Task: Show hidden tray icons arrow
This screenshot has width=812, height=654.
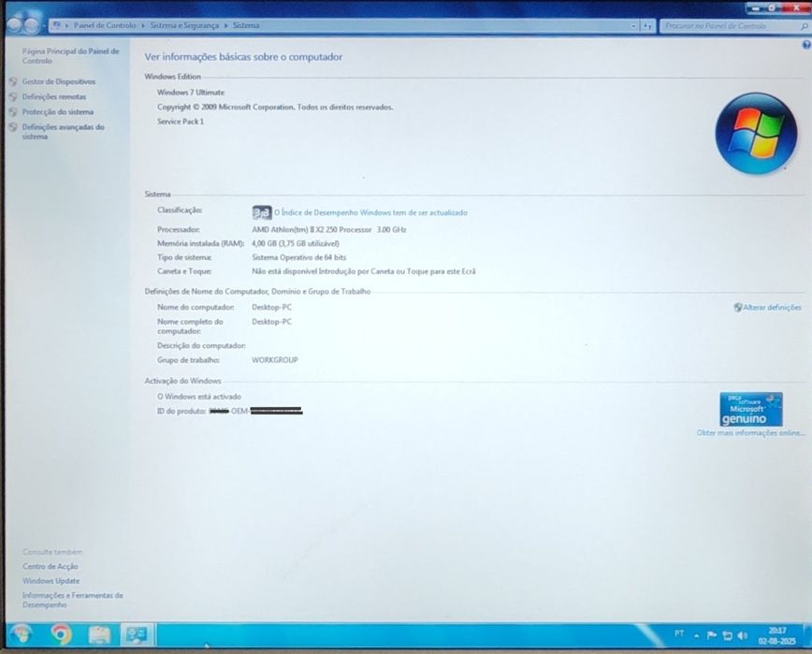Action: [697, 635]
